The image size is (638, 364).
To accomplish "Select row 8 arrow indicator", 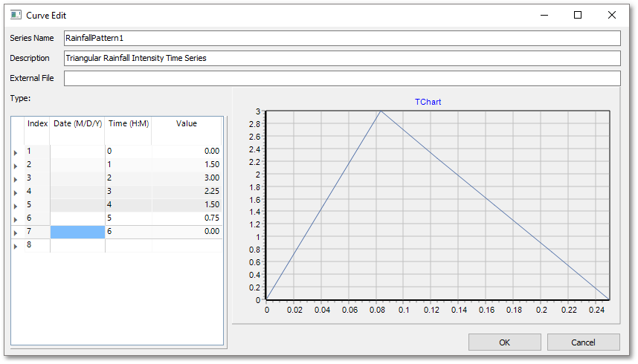I will 16,247.
